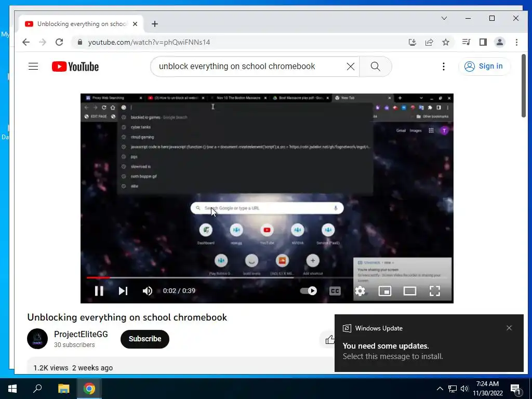Select the Unblocking everything tab
This screenshot has height=399, width=532.
82,24
